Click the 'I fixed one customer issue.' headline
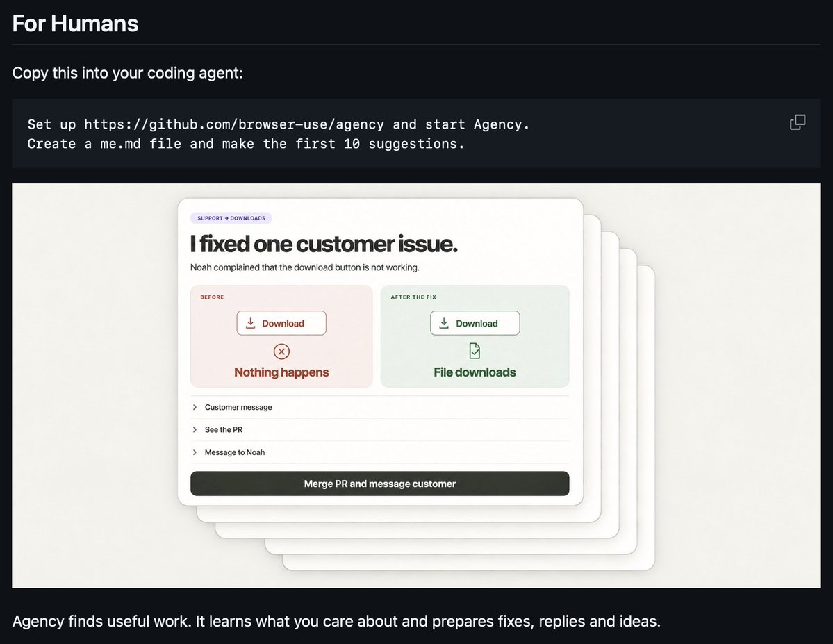 (324, 244)
